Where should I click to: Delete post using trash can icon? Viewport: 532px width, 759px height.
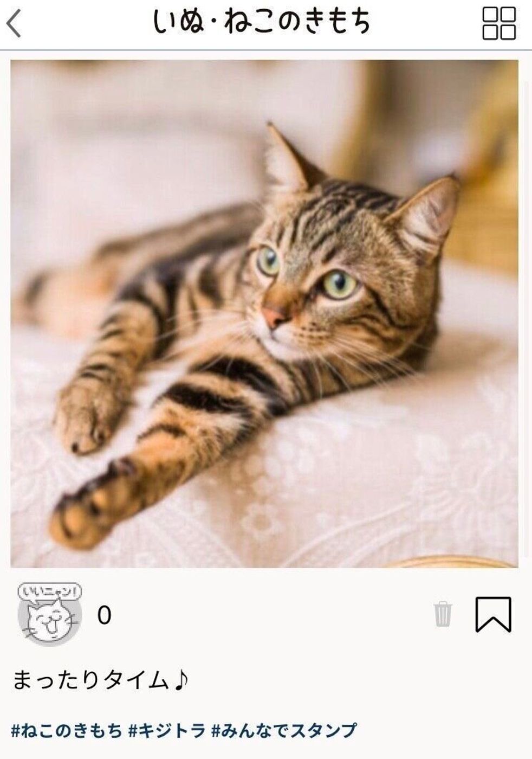coord(443,614)
